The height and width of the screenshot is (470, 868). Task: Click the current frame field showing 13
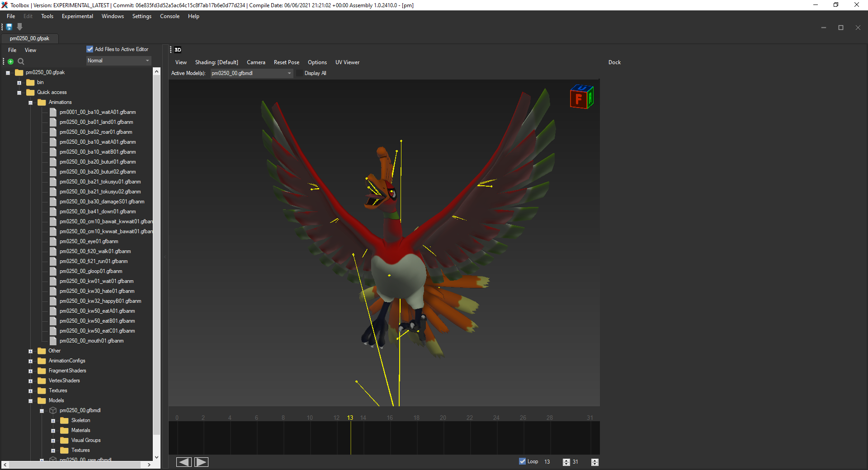pos(552,462)
